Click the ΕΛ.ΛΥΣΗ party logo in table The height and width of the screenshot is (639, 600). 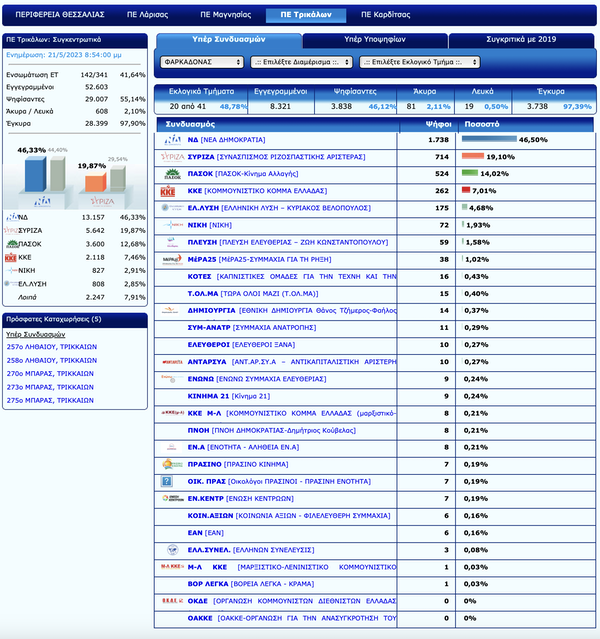(x=172, y=208)
